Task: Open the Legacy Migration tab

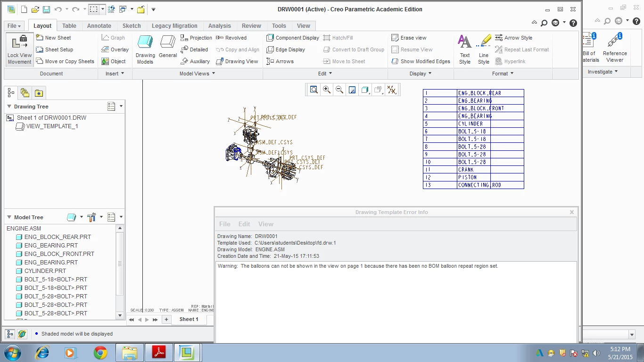Action: click(174, 26)
